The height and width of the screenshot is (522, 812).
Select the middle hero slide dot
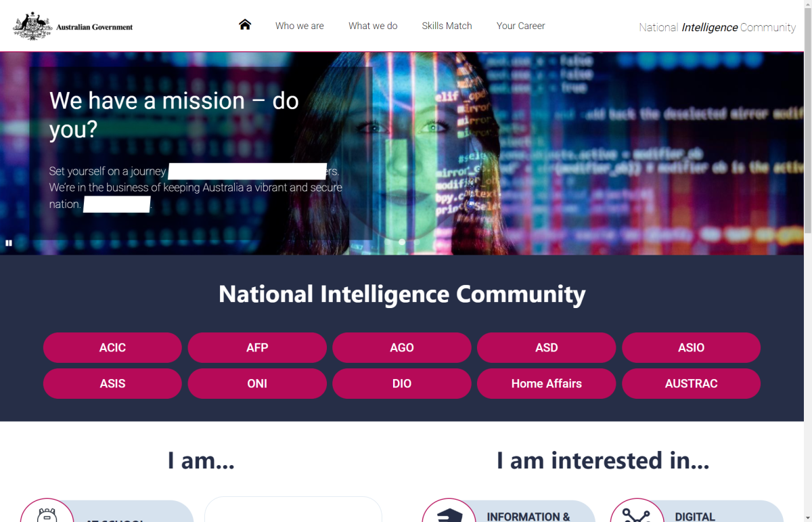402,242
